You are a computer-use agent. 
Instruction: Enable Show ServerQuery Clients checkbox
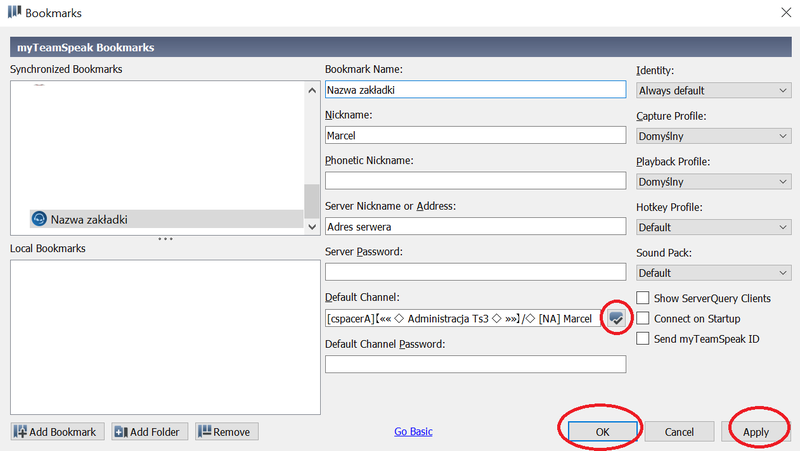click(x=643, y=298)
